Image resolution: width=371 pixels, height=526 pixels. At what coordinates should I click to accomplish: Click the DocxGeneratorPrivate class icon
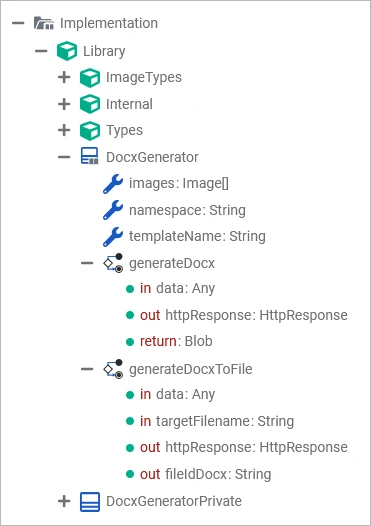click(x=90, y=502)
